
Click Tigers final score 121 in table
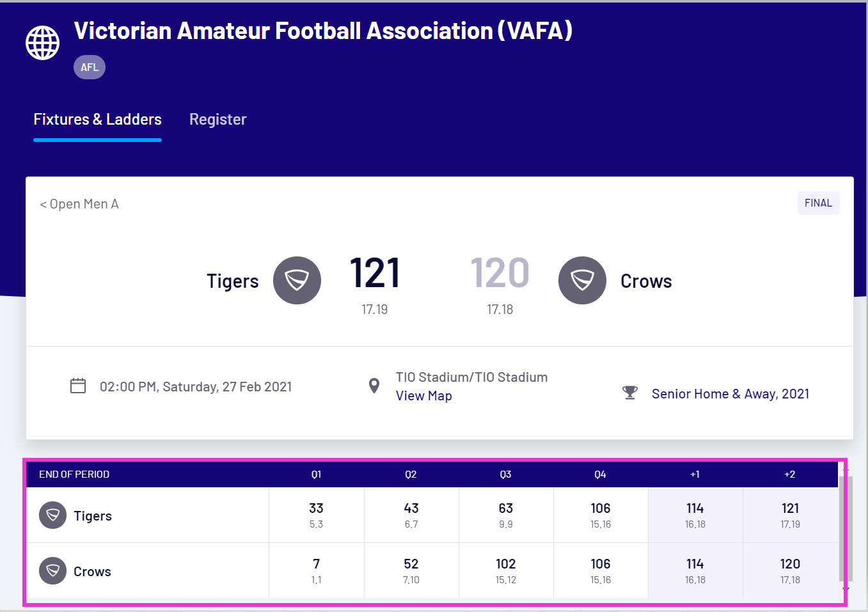790,508
